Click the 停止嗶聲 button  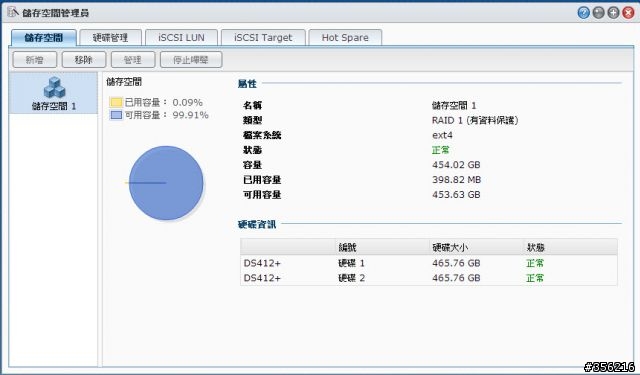click(191, 60)
